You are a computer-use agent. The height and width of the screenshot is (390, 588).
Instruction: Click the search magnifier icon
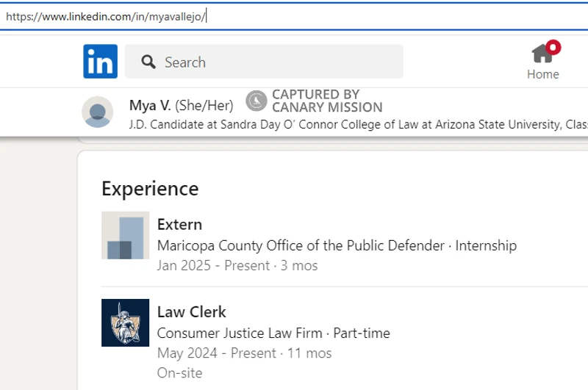tap(148, 62)
